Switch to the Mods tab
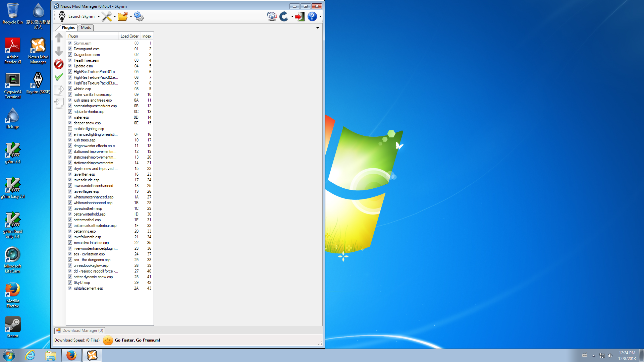This screenshot has width=644, height=362. click(86, 27)
